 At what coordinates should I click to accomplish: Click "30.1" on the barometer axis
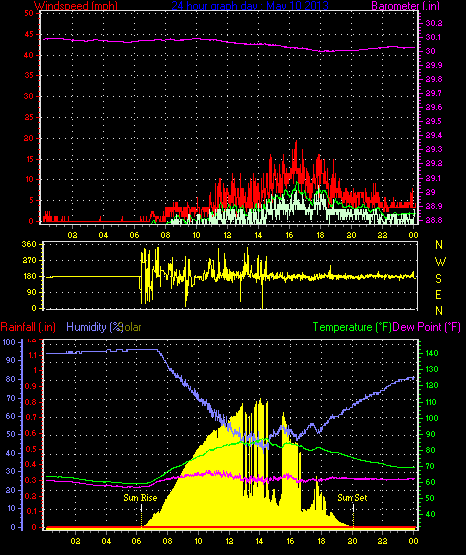[x=434, y=38]
